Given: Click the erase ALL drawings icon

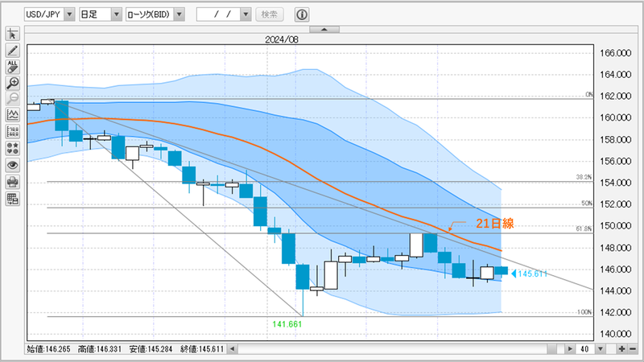Looking at the screenshot, I should [12, 67].
